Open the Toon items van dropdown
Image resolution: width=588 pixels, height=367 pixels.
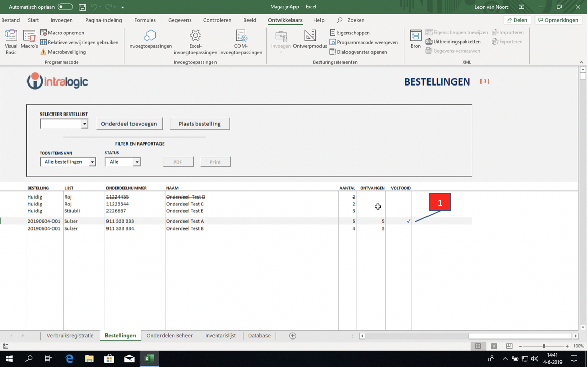(92, 162)
